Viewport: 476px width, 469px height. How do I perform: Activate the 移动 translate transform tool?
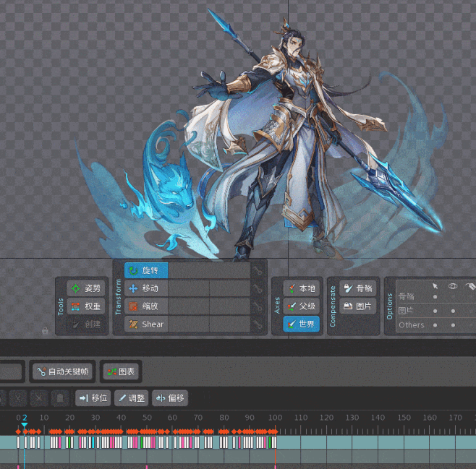(x=146, y=288)
